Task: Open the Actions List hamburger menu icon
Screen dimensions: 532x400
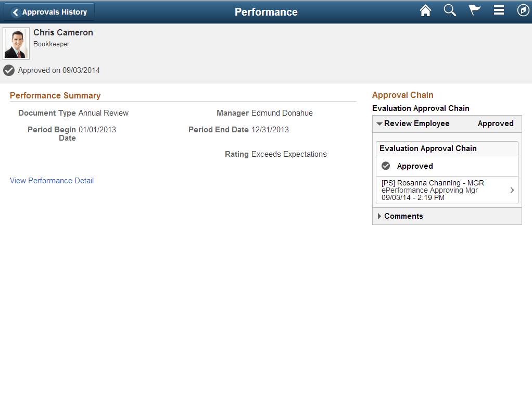Action: tap(499, 10)
